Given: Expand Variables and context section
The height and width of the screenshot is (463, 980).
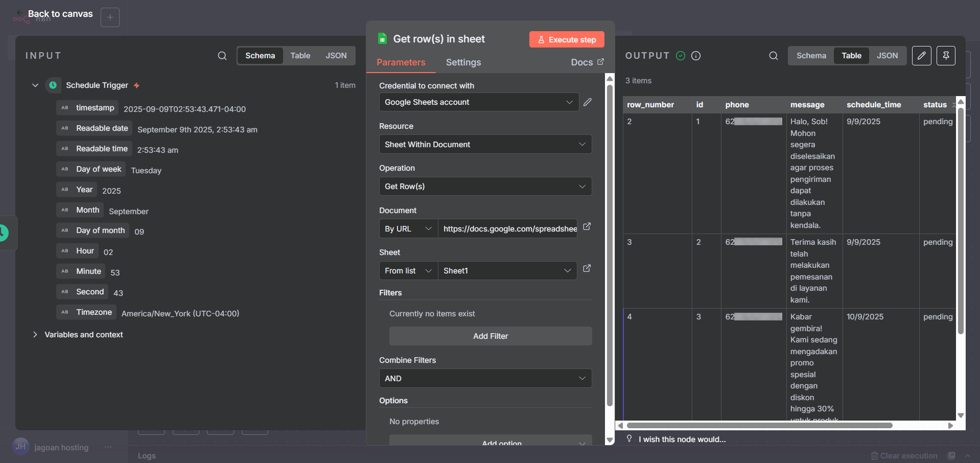Looking at the screenshot, I should pos(35,335).
